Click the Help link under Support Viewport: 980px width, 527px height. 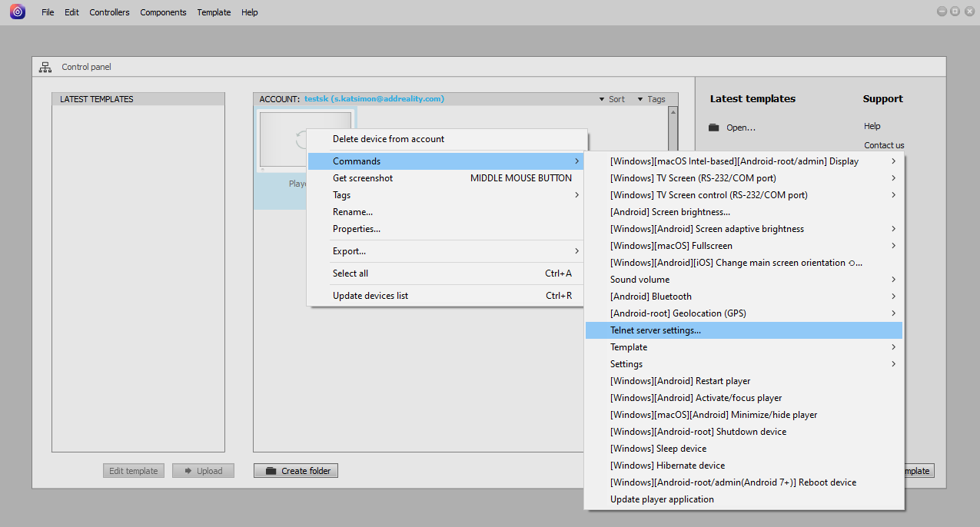[x=872, y=126]
